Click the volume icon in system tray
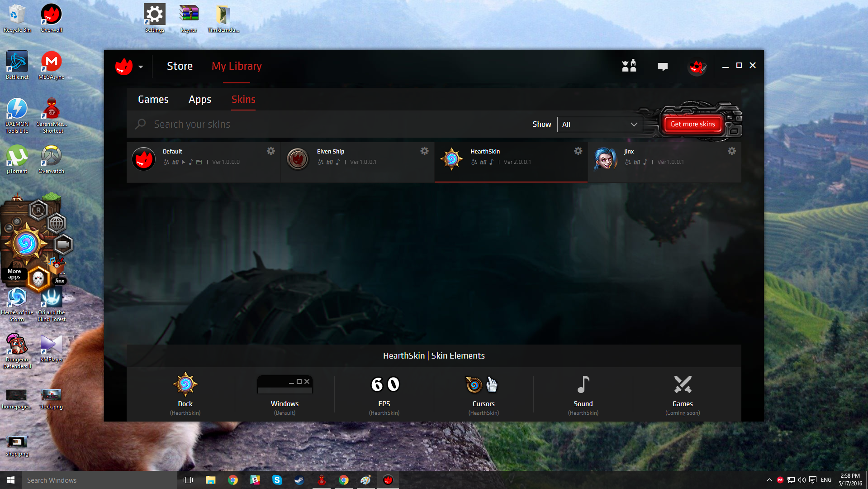The image size is (868, 489). (802, 480)
